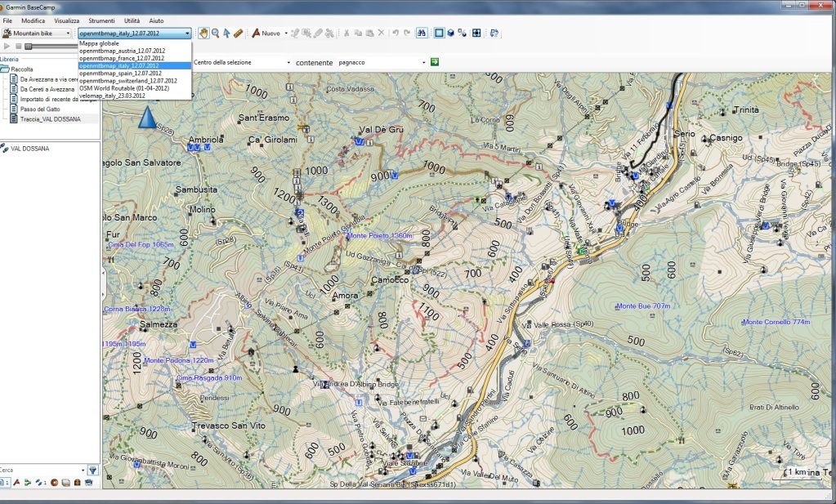Open the File menu
This screenshot has width=836, height=504.
point(7,20)
